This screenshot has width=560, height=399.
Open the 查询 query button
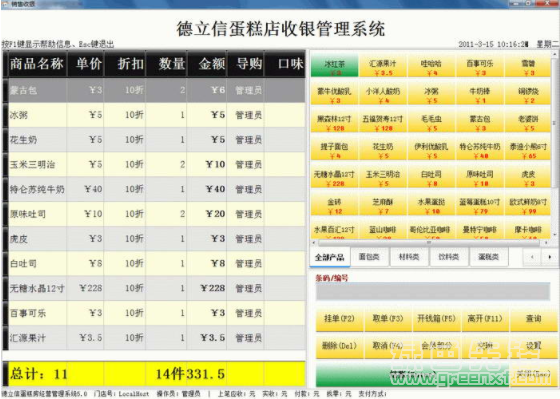[534, 318]
